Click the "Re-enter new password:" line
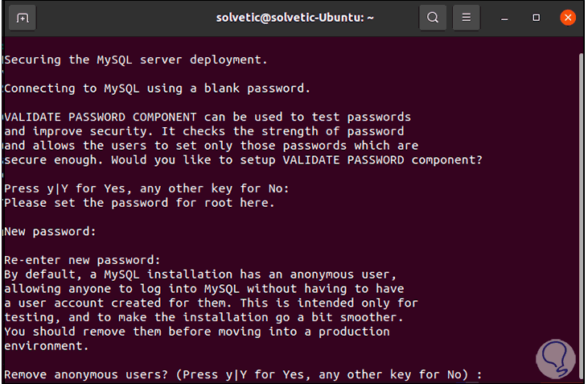 pos(83,260)
